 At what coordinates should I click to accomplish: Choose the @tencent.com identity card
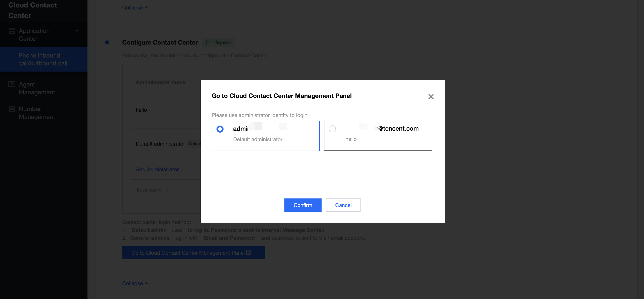378,135
